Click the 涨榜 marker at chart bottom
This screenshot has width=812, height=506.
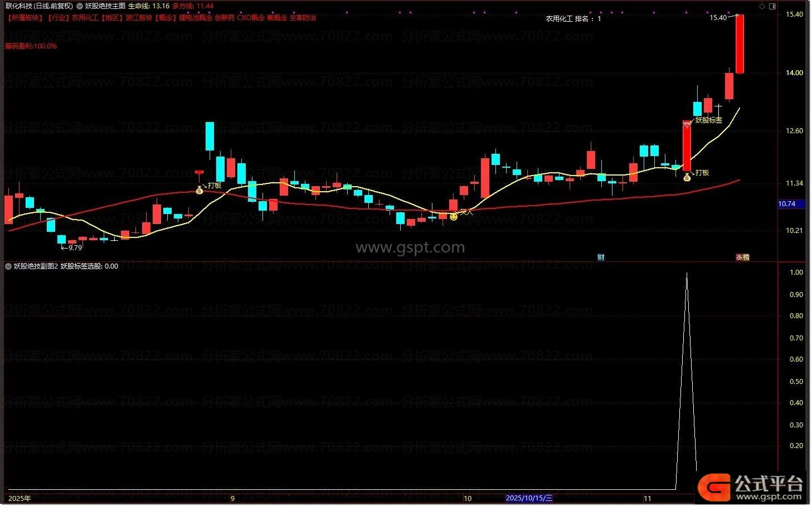coord(742,257)
